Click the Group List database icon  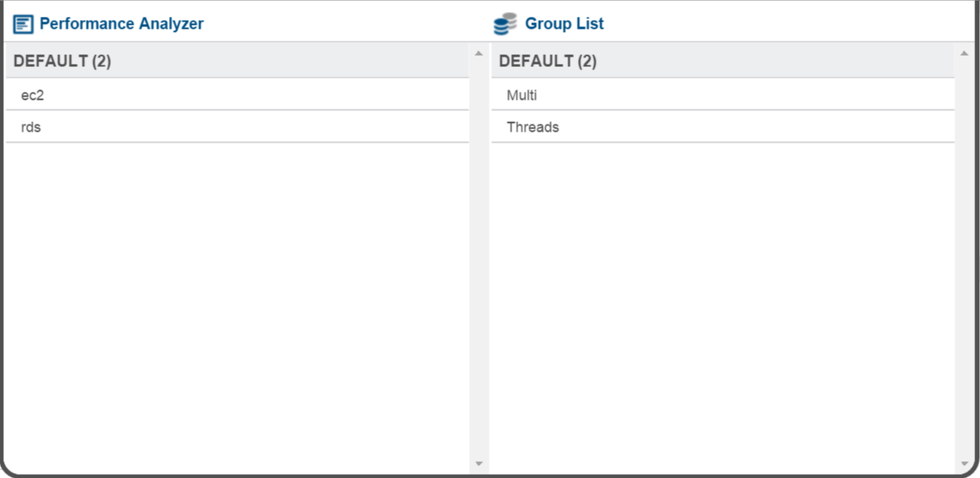tap(505, 24)
